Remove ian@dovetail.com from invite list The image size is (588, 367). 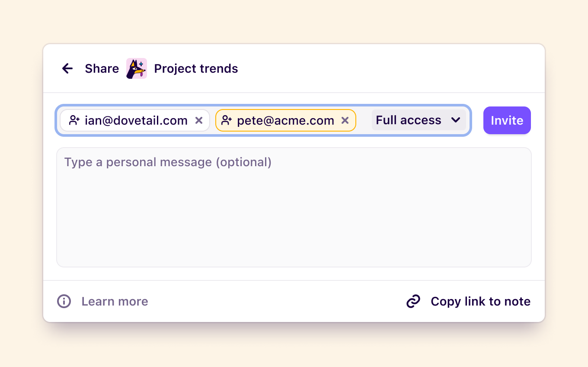pos(199,120)
